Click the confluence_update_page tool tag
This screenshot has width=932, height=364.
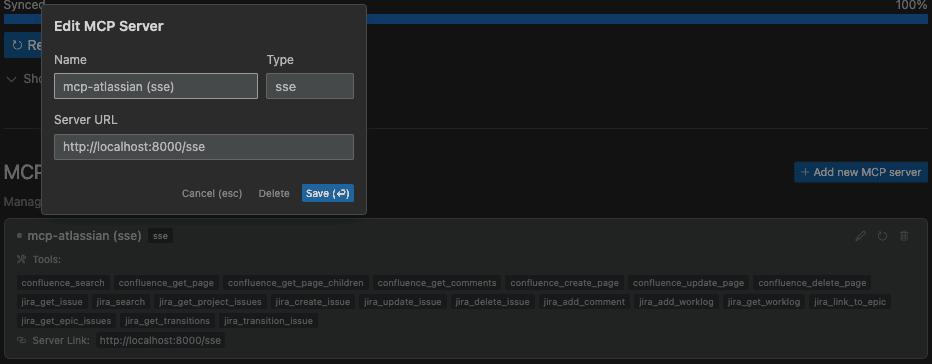pyautogui.click(x=688, y=283)
